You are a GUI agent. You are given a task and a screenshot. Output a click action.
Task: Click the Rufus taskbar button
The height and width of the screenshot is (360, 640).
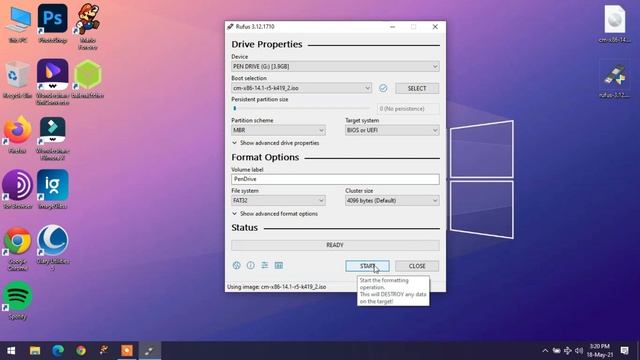tap(150, 351)
